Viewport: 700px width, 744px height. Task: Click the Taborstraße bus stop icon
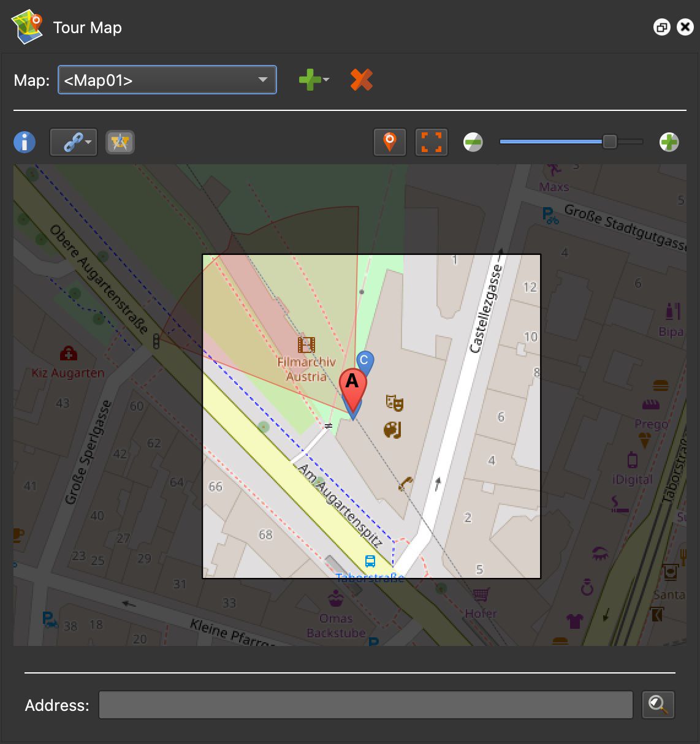tap(370, 561)
